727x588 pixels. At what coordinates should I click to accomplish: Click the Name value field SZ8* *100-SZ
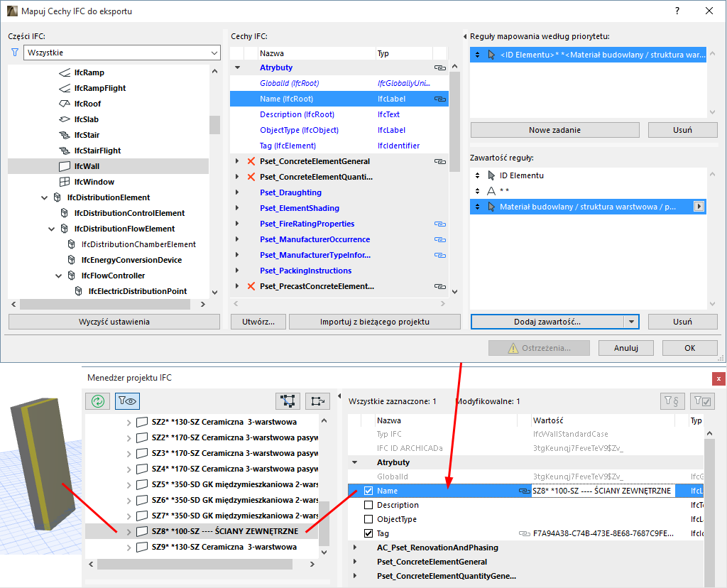[603, 491]
